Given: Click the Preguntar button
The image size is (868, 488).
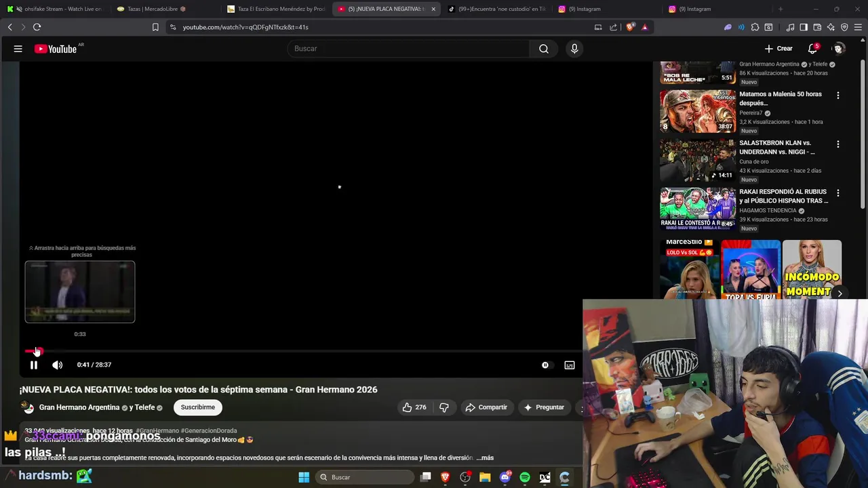Looking at the screenshot, I should point(544,407).
